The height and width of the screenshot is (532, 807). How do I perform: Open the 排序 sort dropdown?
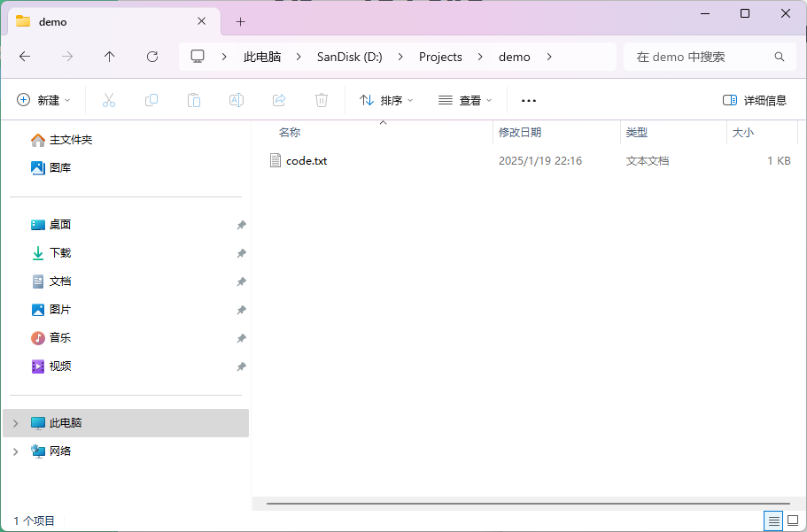(386, 99)
